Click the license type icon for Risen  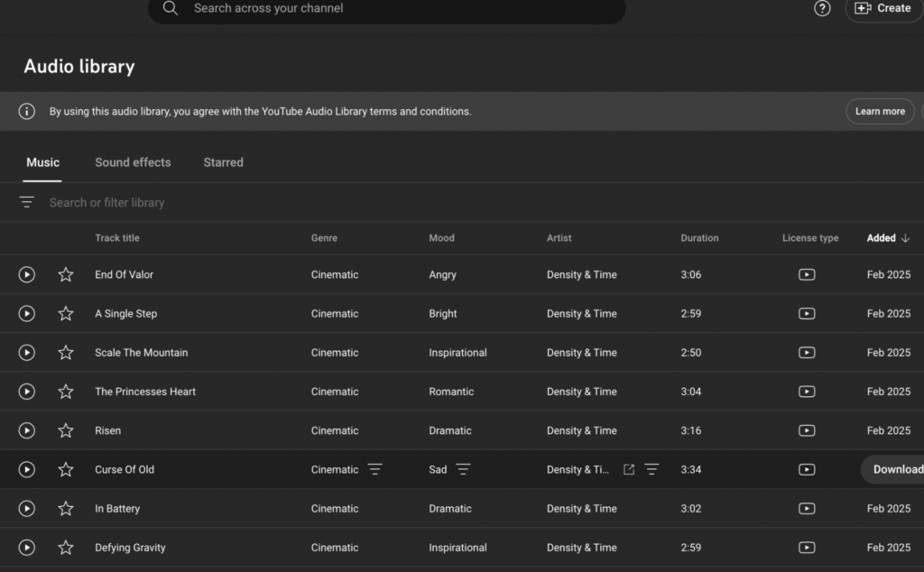807,430
